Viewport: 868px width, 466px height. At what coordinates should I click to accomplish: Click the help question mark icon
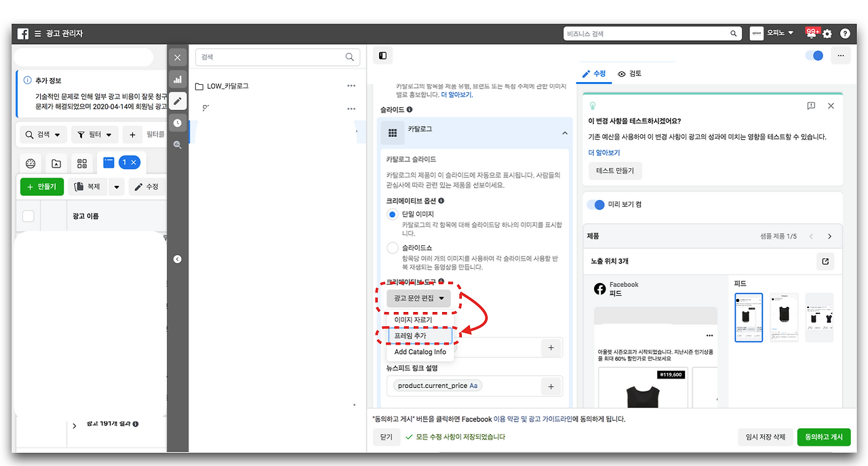(844, 33)
